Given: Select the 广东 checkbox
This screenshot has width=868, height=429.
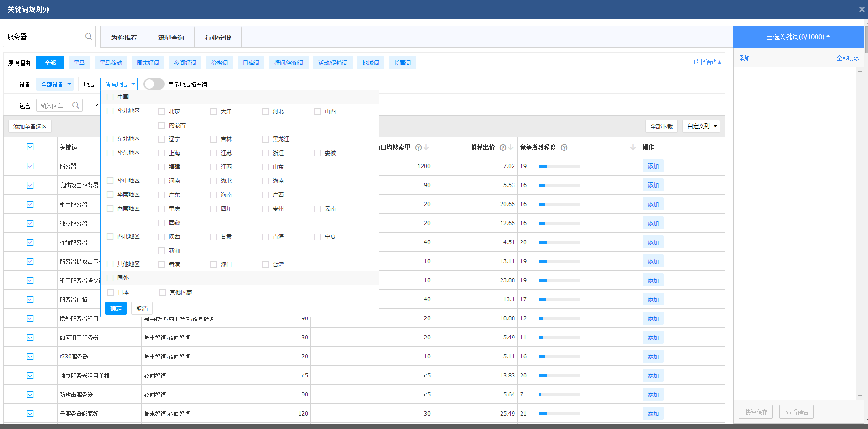Looking at the screenshot, I should pos(161,195).
